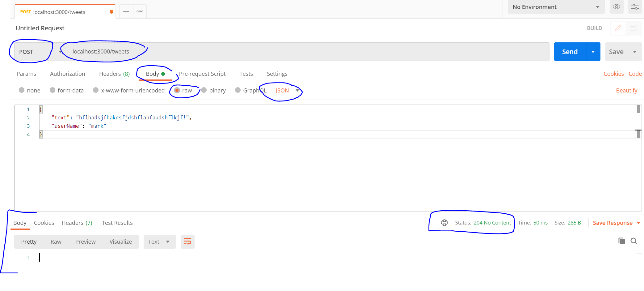Copy the response body to clipboard

pyautogui.click(x=621, y=241)
